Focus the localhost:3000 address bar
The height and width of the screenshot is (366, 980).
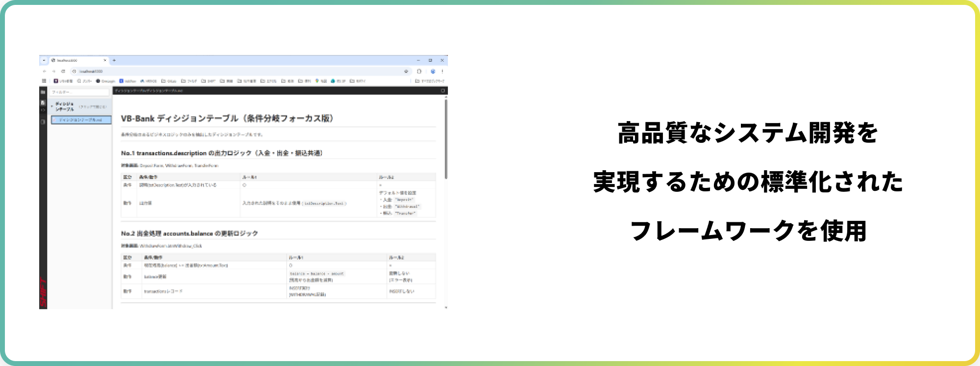[x=240, y=71]
